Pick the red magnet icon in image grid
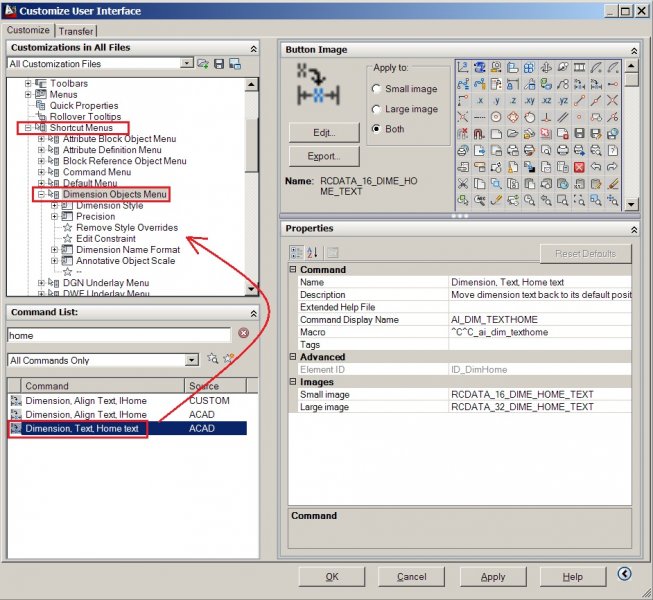Image resolution: width=653 pixels, height=600 pixels. coord(479,134)
